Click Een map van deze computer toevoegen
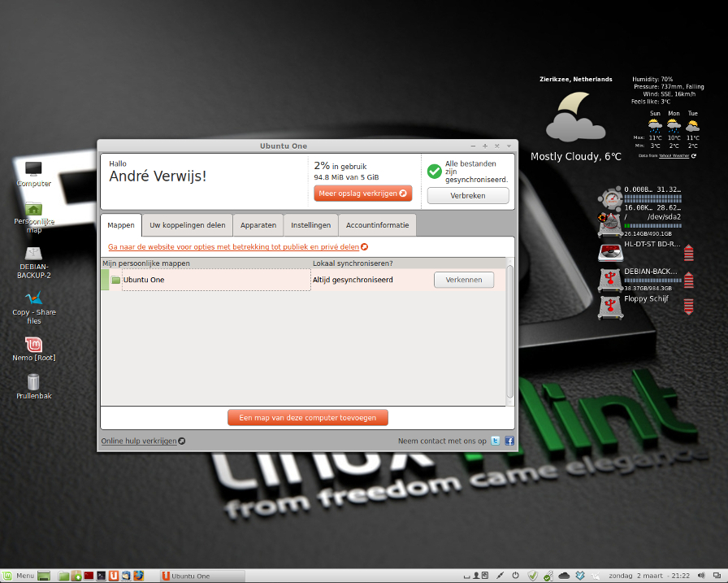Image resolution: width=728 pixels, height=583 pixels. tap(308, 418)
